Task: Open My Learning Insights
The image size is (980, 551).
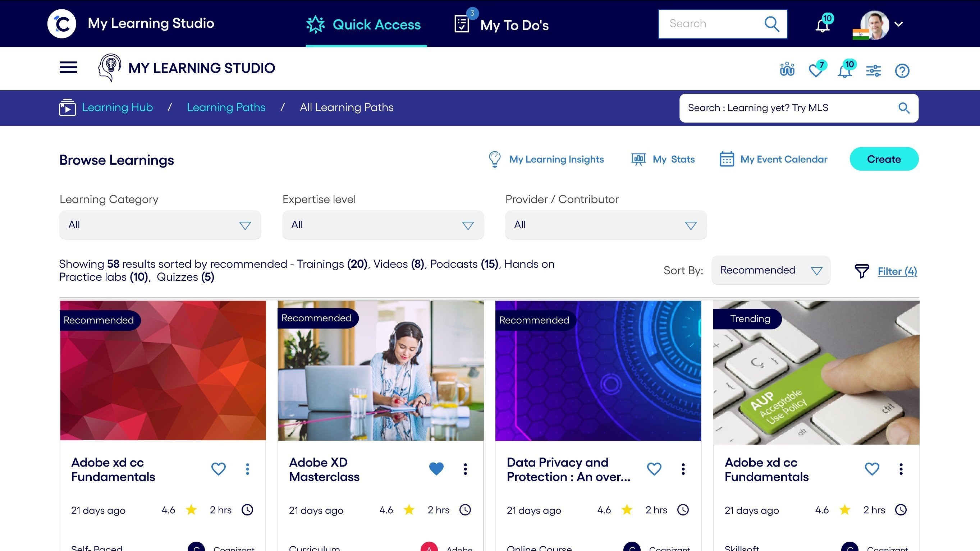Action: point(556,159)
